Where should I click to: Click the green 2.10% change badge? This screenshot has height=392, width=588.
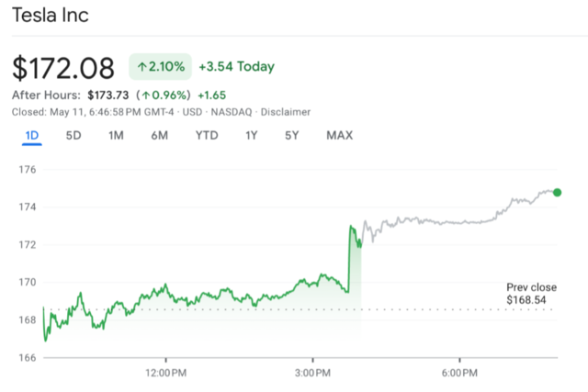pyautogui.click(x=160, y=67)
